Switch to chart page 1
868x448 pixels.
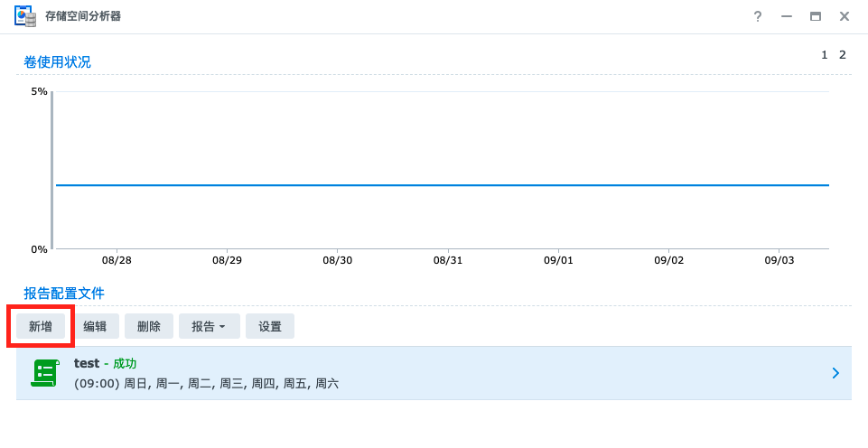point(824,55)
